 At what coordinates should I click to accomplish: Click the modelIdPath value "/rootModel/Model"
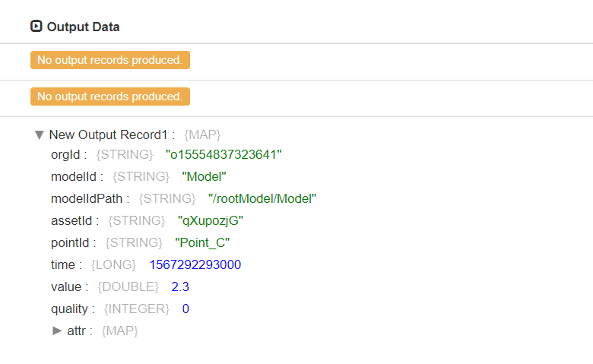(x=262, y=198)
